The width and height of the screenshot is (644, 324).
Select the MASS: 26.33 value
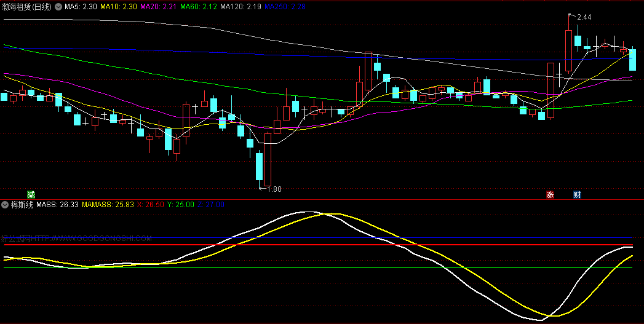coord(57,205)
